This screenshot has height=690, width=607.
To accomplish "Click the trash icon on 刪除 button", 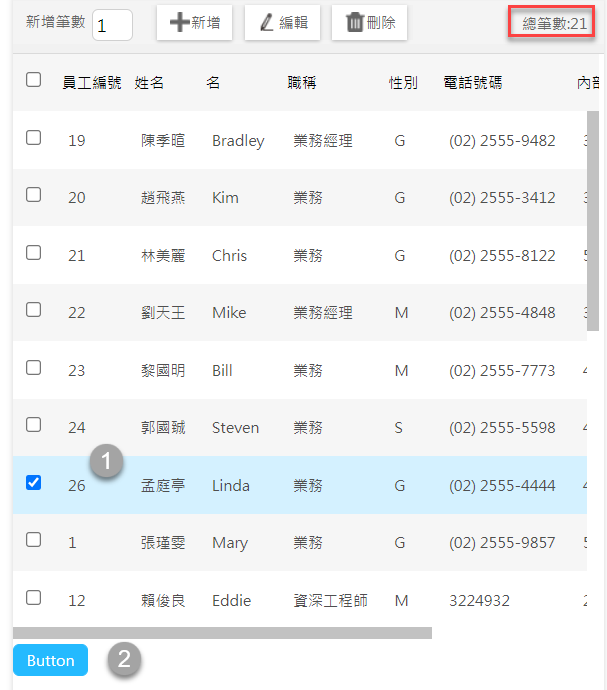I will 354,23.
